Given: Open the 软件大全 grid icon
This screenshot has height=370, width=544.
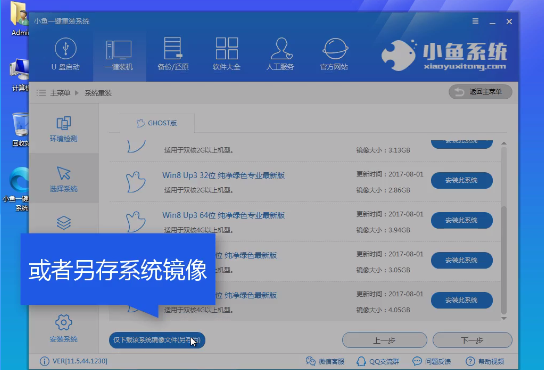Looking at the screenshot, I should (227, 54).
